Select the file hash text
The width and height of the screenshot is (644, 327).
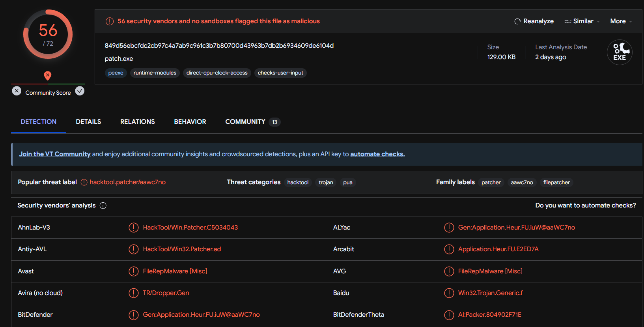[219, 46]
